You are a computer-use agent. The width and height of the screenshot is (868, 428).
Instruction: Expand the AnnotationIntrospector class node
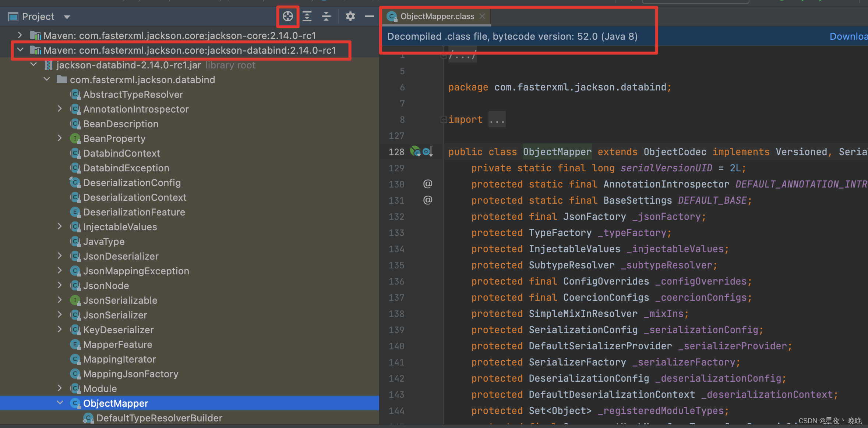(x=60, y=109)
